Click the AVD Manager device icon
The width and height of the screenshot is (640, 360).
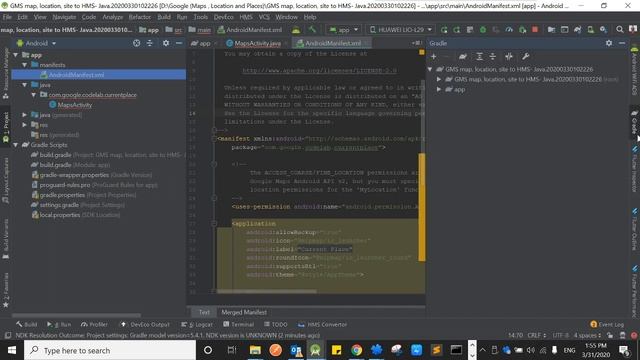(590, 30)
